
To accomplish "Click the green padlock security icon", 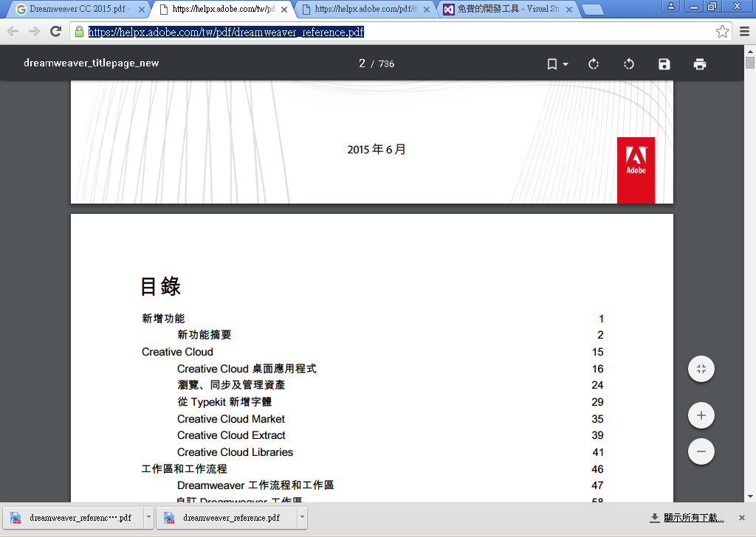I will tap(79, 32).
